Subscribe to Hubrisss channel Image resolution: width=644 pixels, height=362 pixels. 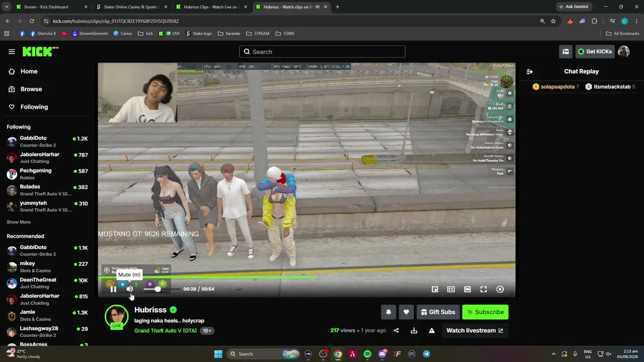[486, 312]
